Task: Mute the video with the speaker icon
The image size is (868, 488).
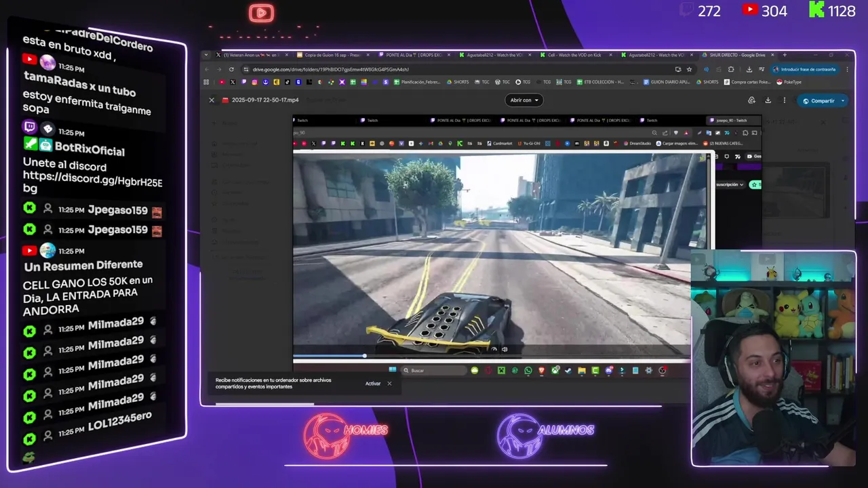Action: (504, 349)
